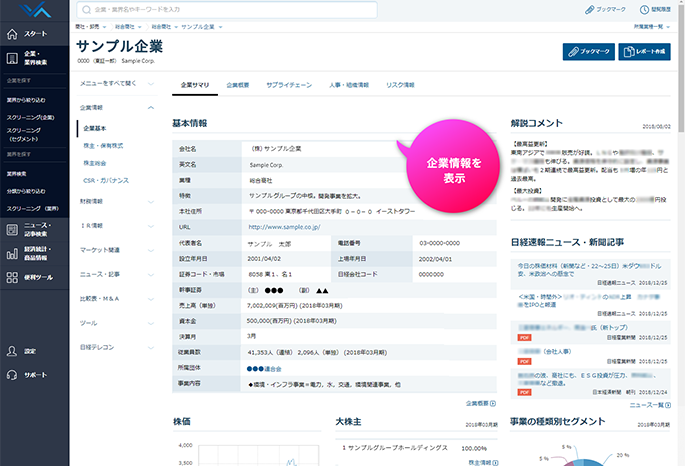Collapse 企業情報 menu section
The image size is (685, 466).
point(151,107)
